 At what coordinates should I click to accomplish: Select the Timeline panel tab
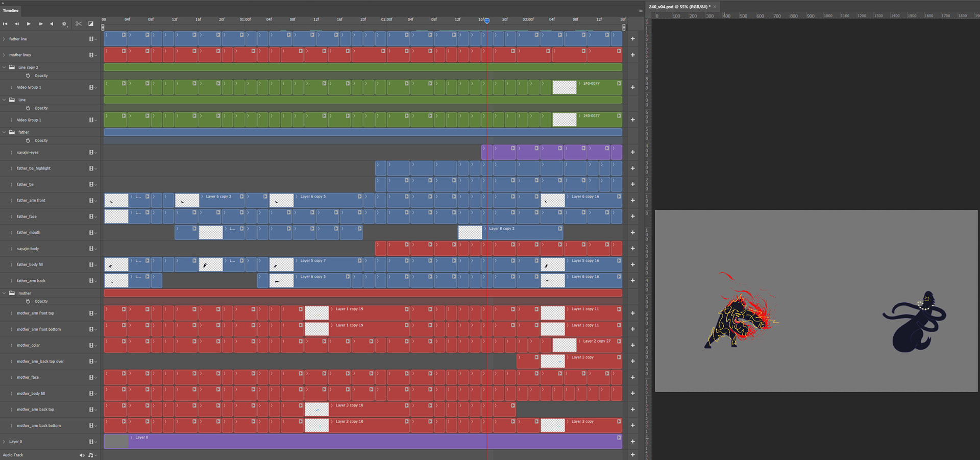11,10
